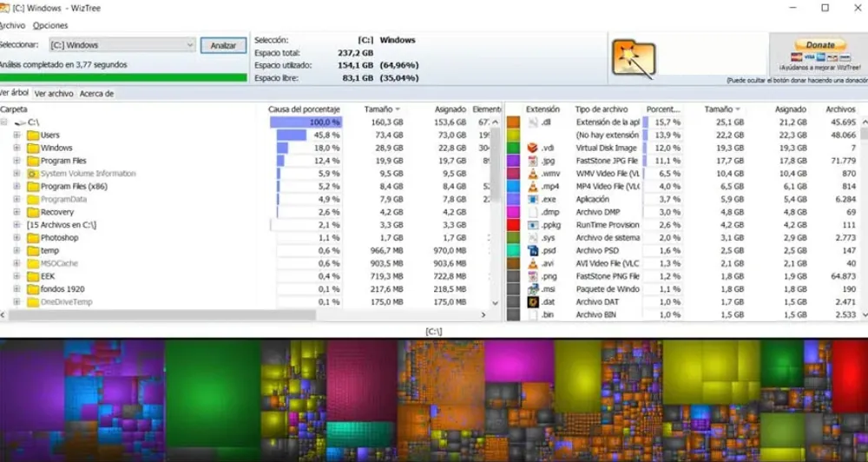Expand the [15 Archivos en C:\] node
The image size is (868, 462).
pos(16,225)
